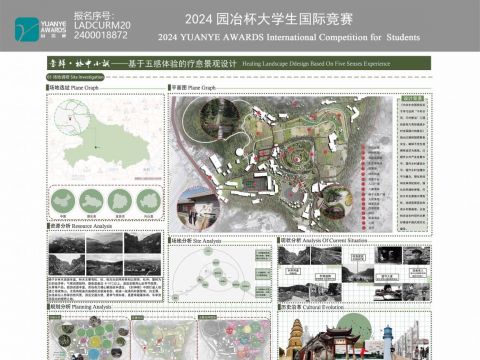This screenshot has width=480, height=360.
Task: Click the red-dot legend list on the plan
Action: point(372,188)
